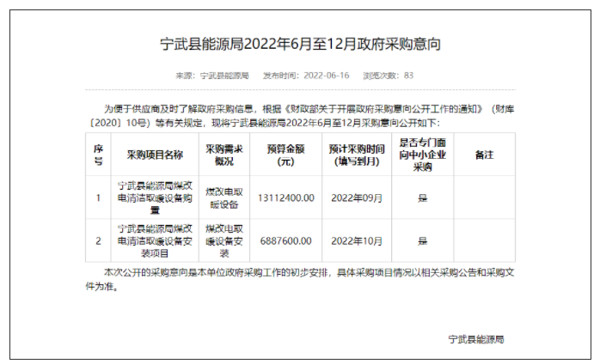
Task: Click the publish date 发布时间：2022-06-16
Action: pyautogui.click(x=306, y=76)
